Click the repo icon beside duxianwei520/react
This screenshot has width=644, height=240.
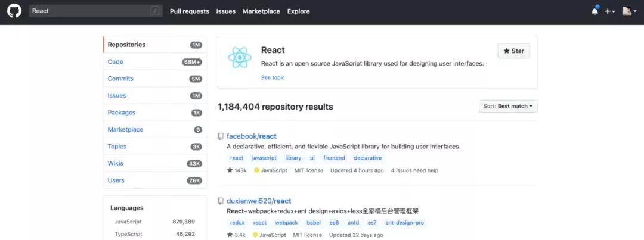[221, 201]
